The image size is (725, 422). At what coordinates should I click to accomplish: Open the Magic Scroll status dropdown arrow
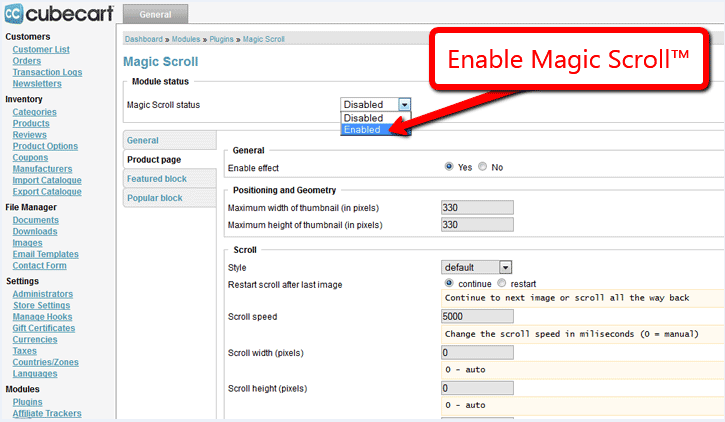[x=404, y=105]
